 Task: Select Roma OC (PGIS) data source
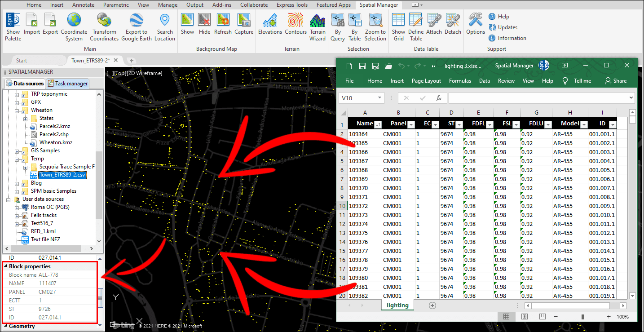[x=50, y=207]
